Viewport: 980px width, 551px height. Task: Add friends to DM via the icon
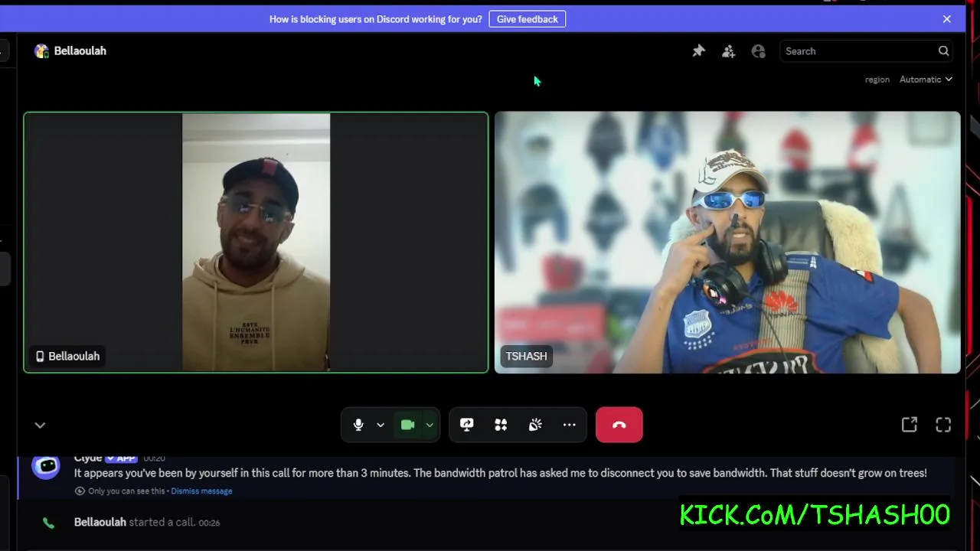tap(728, 51)
